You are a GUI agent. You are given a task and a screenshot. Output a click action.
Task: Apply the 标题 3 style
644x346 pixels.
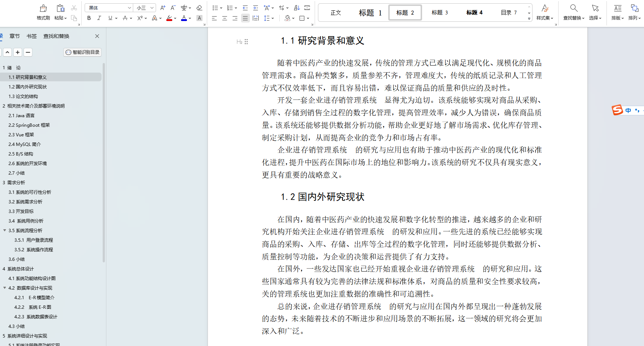pyautogui.click(x=440, y=13)
